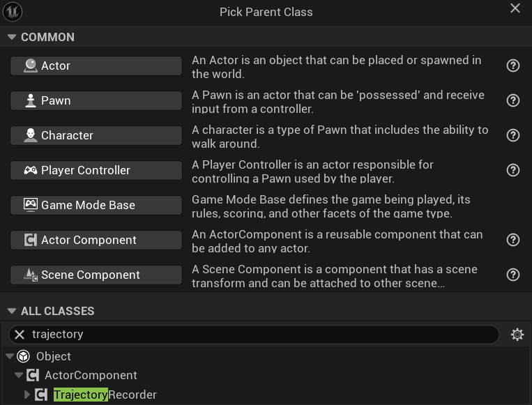
Task: Select Character parent class button
Action: [96, 135]
